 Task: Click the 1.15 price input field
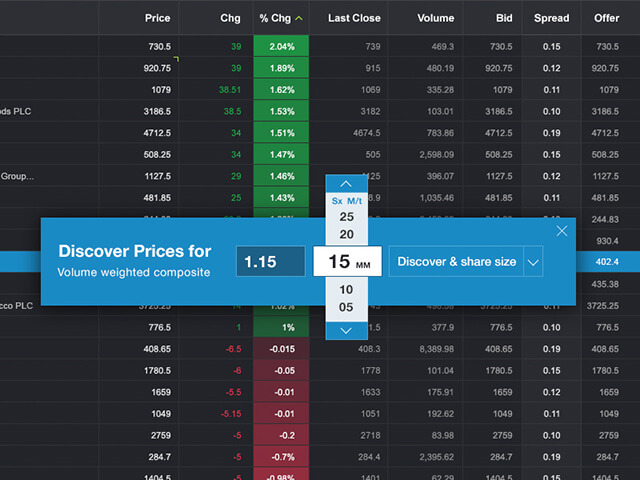tap(271, 262)
